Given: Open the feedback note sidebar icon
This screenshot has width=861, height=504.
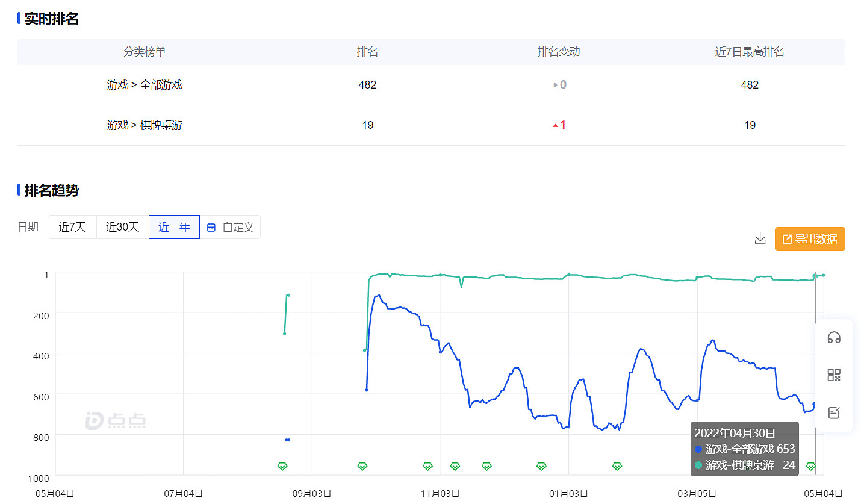Looking at the screenshot, I should point(834,413).
